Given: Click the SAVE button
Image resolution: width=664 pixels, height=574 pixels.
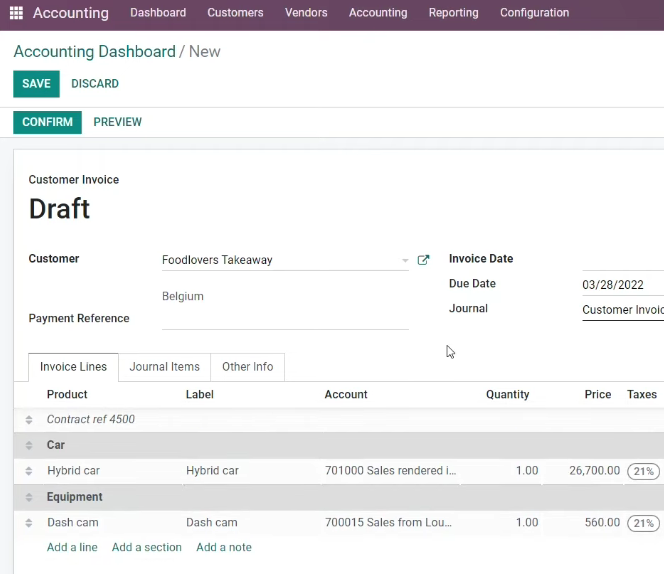Looking at the screenshot, I should pyautogui.click(x=36, y=84).
